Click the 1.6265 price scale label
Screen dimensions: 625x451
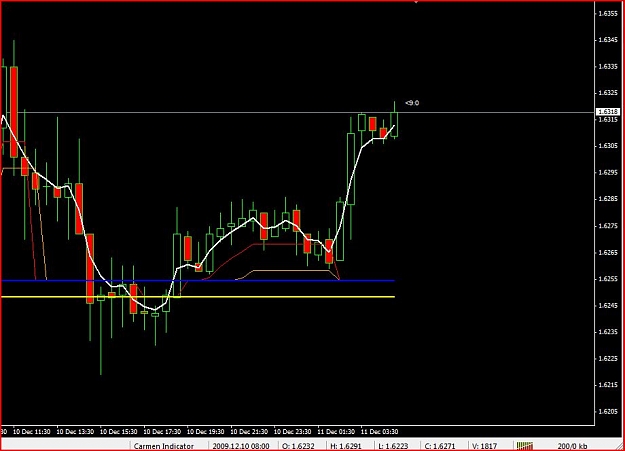click(609, 252)
